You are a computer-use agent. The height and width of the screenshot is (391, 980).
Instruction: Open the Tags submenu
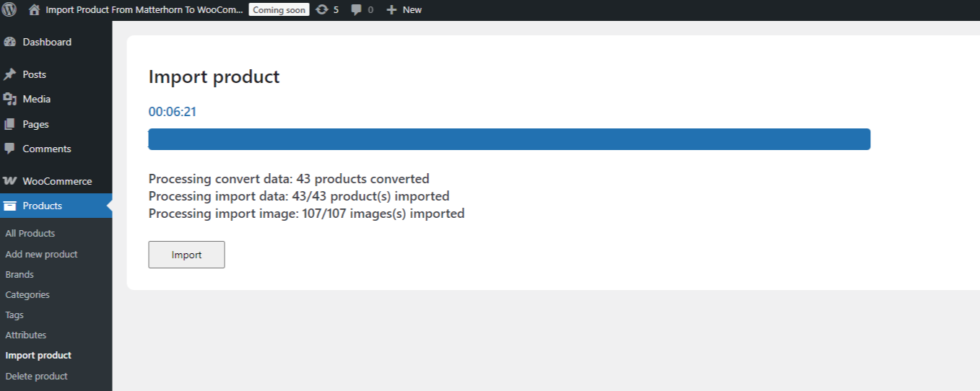pyautogui.click(x=14, y=315)
